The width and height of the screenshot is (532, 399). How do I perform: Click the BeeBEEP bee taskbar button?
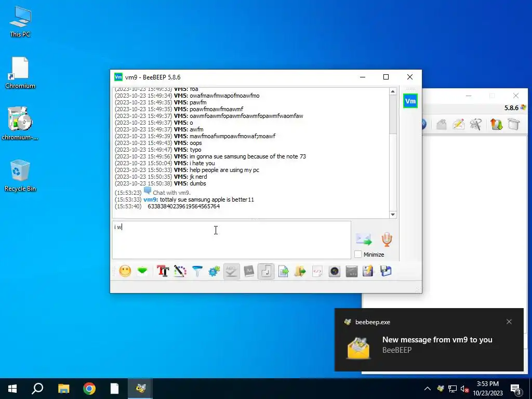click(x=140, y=389)
